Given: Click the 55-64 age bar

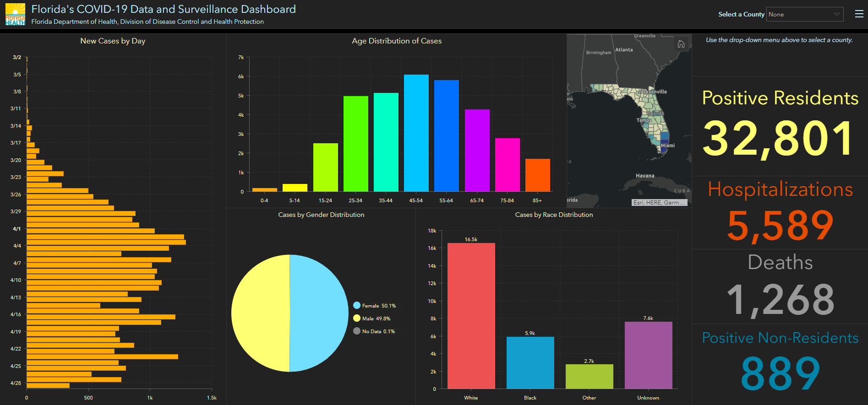Looking at the screenshot, I should [446, 135].
